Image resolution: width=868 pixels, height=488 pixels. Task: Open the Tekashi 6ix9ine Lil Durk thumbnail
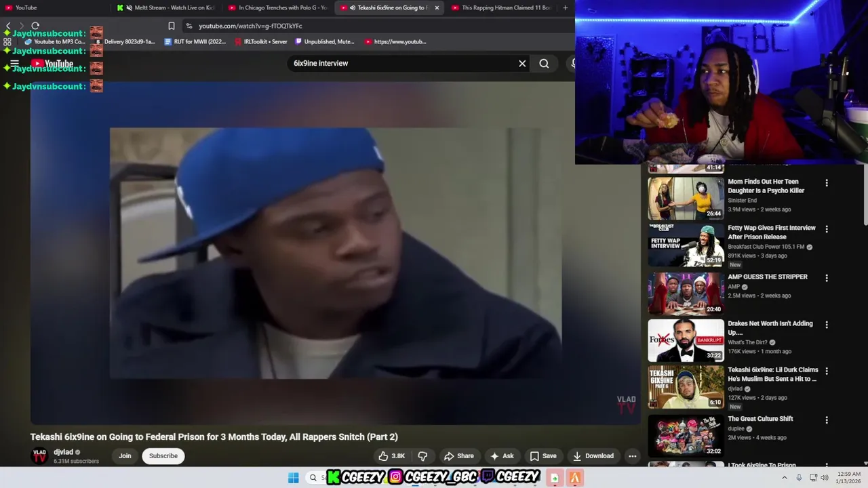686,387
